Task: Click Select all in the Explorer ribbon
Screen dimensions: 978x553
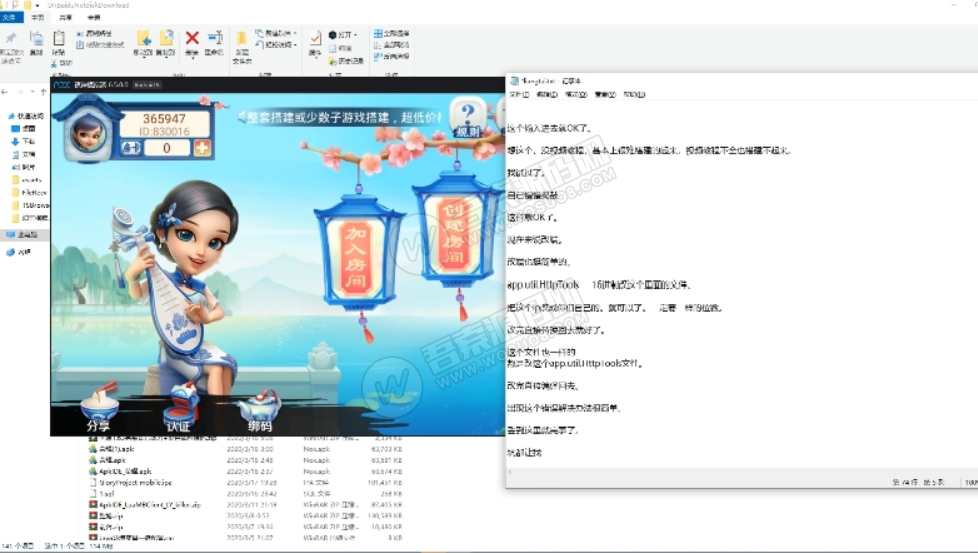Action: point(392,33)
